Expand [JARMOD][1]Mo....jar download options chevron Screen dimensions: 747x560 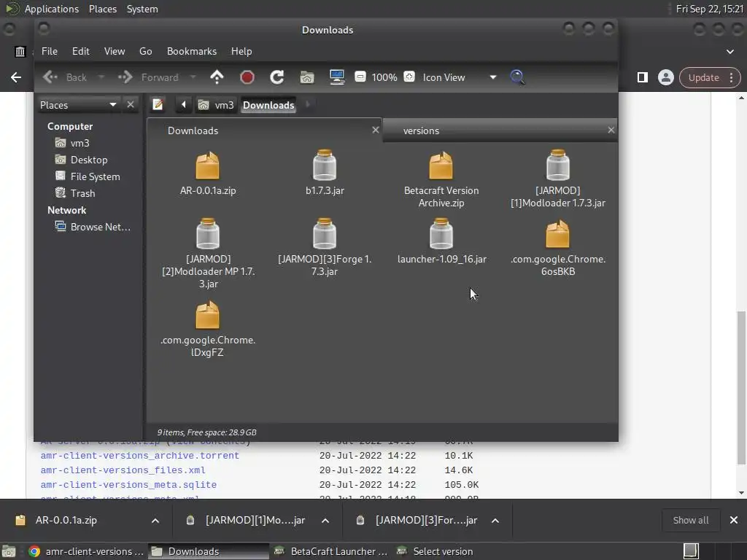coord(325,521)
